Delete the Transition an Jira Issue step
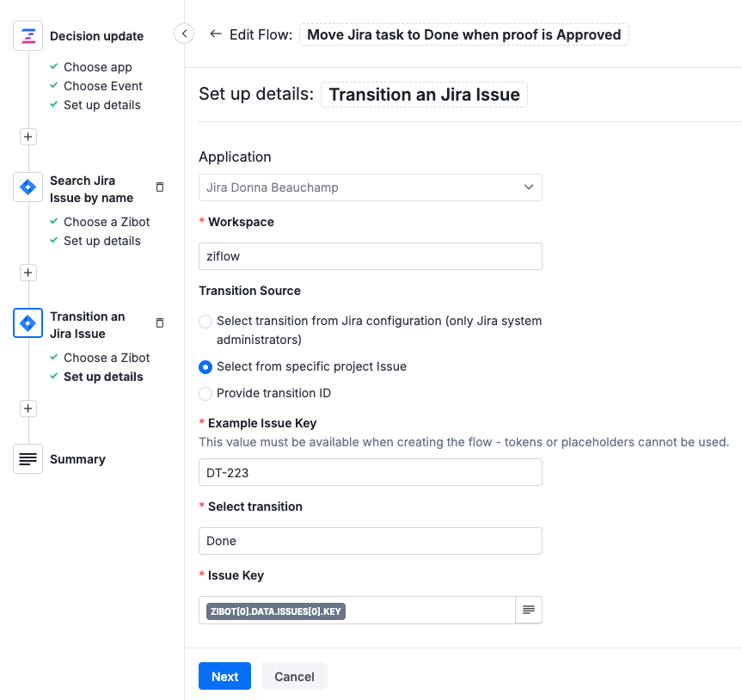The width and height of the screenshot is (742, 700). click(159, 322)
